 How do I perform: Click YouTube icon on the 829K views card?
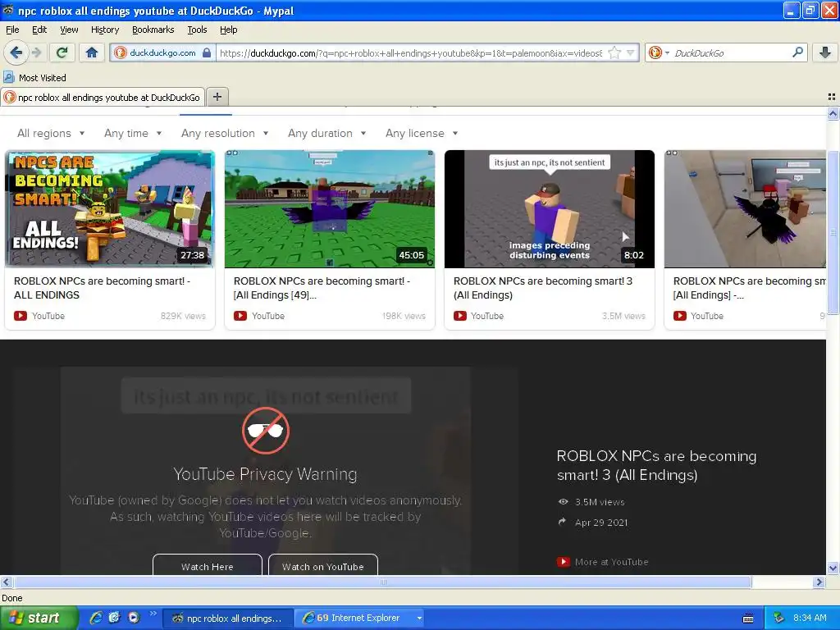pos(21,316)
